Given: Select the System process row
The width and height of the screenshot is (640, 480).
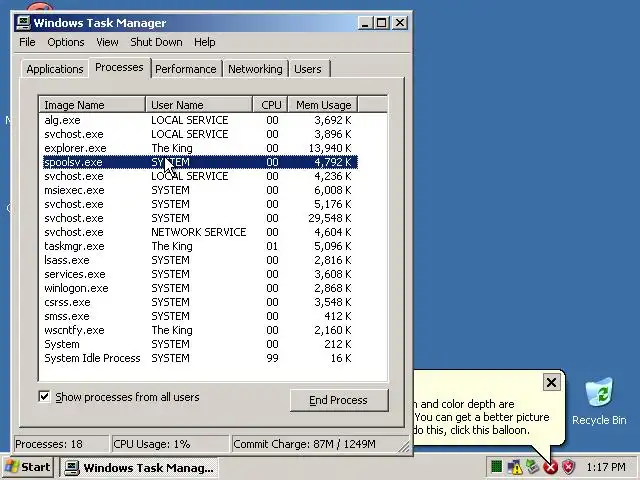Looking at the screenshot, I should click(x=200, y=344).
